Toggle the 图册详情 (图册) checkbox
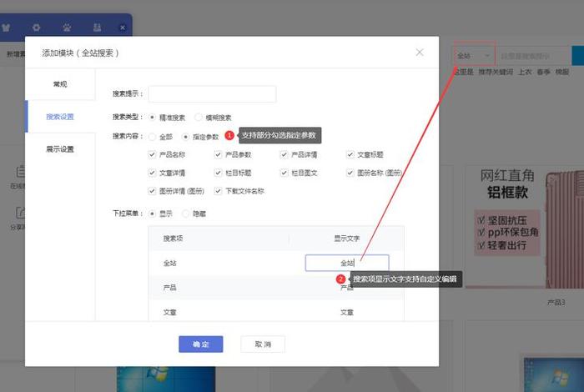Viewport: 584px width, 392px height. tap(152, 191)
